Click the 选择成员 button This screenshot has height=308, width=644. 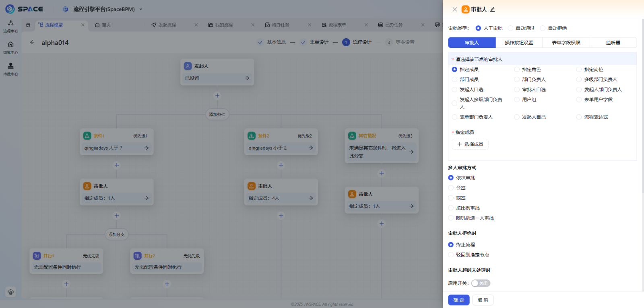click(470, 144)
